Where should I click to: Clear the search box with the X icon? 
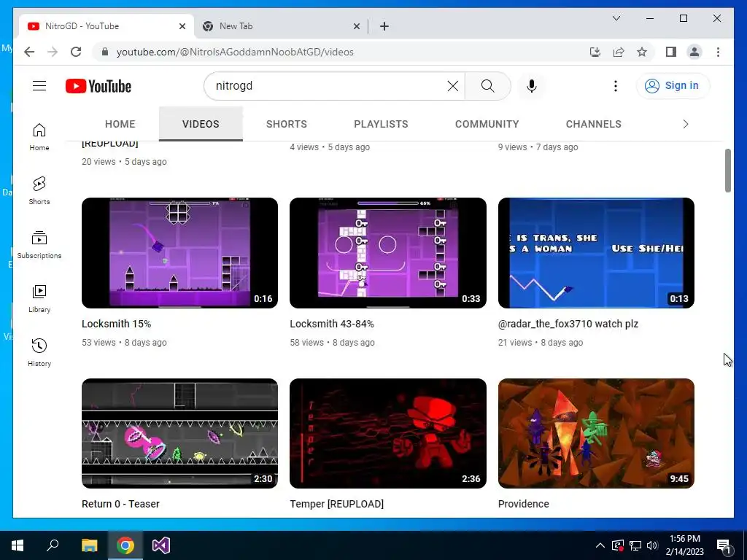(452, 86)
